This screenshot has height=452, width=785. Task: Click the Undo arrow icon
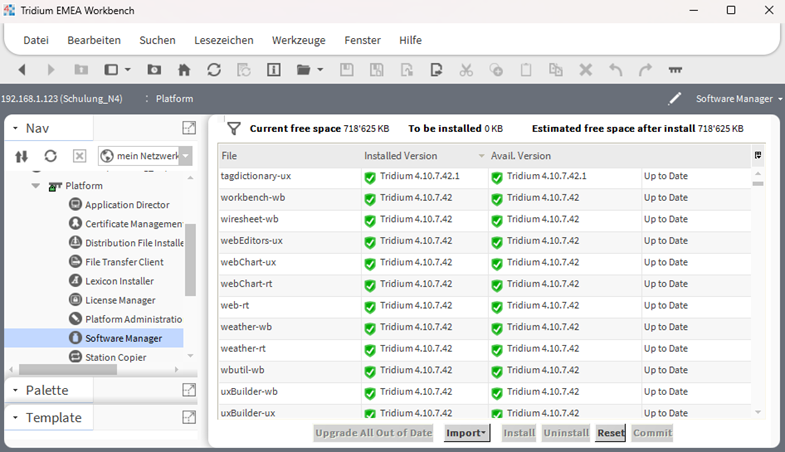tap(616, 70)
